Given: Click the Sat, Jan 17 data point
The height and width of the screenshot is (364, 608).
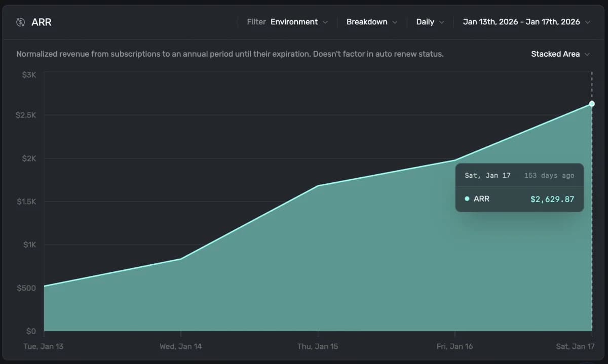Looking at the screenshot, I should 592,104.
